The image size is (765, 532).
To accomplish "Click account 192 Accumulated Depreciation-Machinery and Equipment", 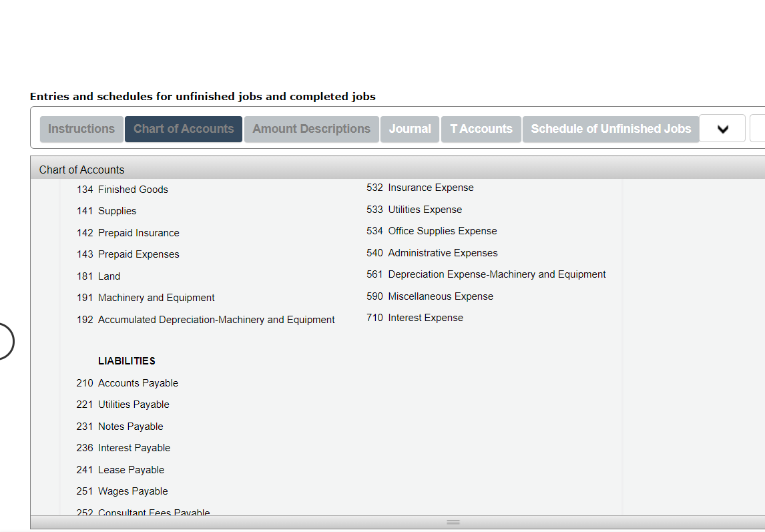I will click(206, 320).
